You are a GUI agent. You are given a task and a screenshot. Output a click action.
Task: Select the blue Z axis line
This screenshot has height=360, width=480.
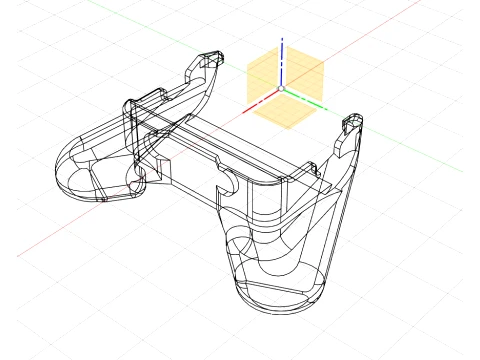[x=282, y=62]
